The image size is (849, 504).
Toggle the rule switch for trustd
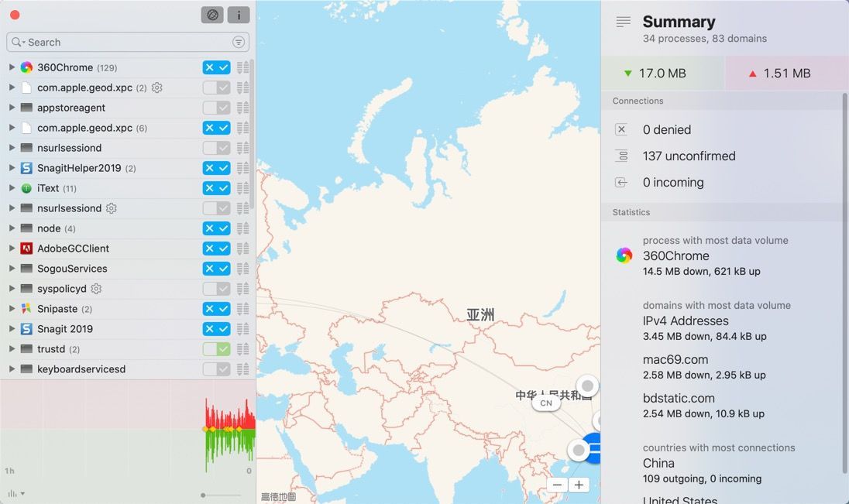217,349
